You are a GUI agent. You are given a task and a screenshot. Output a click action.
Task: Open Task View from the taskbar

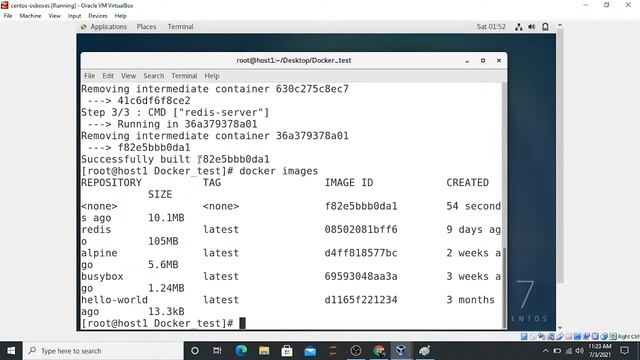click(x=217, y=351)
